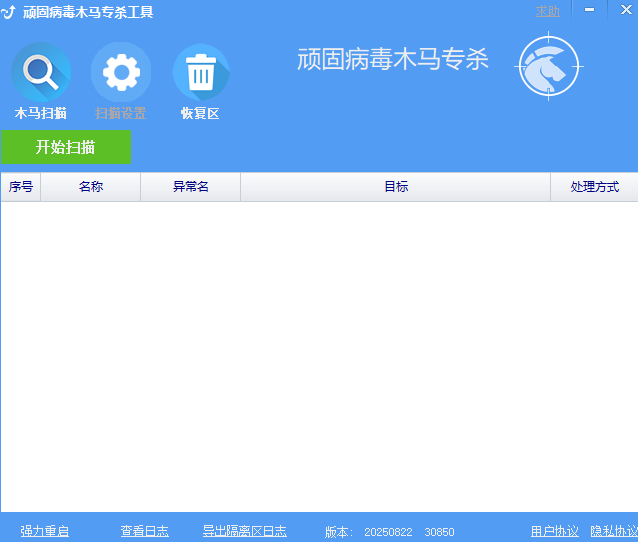This screenshot has height=542, width=638.
Task: Open the 求助 help link
Action: click(x=547, y=11)
